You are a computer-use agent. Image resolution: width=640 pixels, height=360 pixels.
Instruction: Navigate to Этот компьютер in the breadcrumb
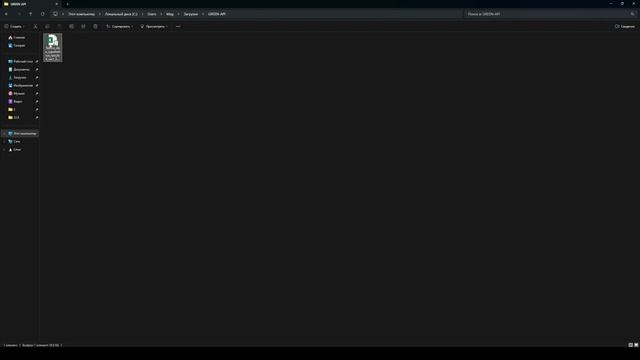[81, 14]
